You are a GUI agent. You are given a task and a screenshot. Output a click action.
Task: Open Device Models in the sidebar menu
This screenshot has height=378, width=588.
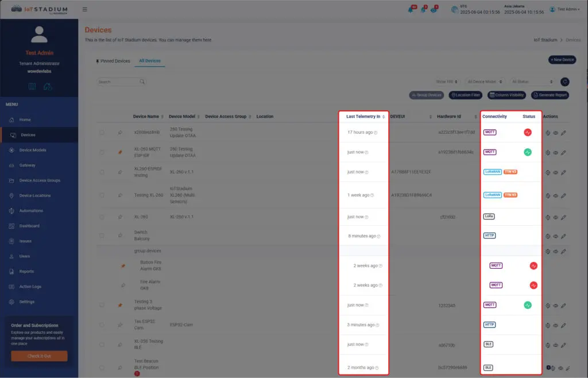32,150
